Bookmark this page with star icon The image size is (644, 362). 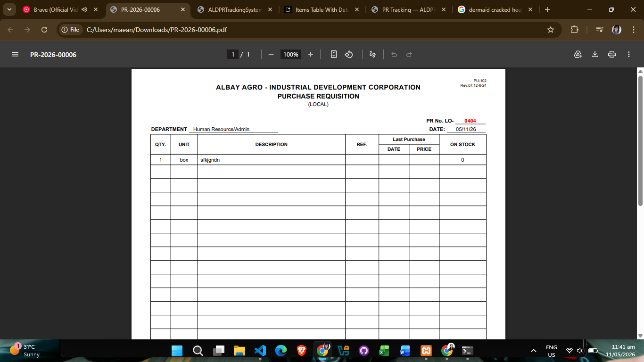551,30
